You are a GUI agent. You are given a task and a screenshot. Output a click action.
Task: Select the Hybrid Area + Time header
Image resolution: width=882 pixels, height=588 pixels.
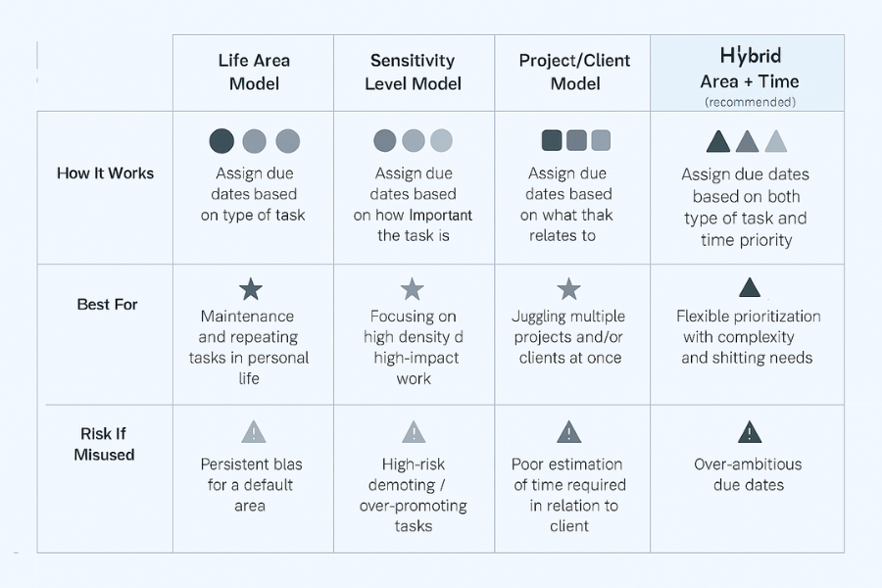(750, 69)
